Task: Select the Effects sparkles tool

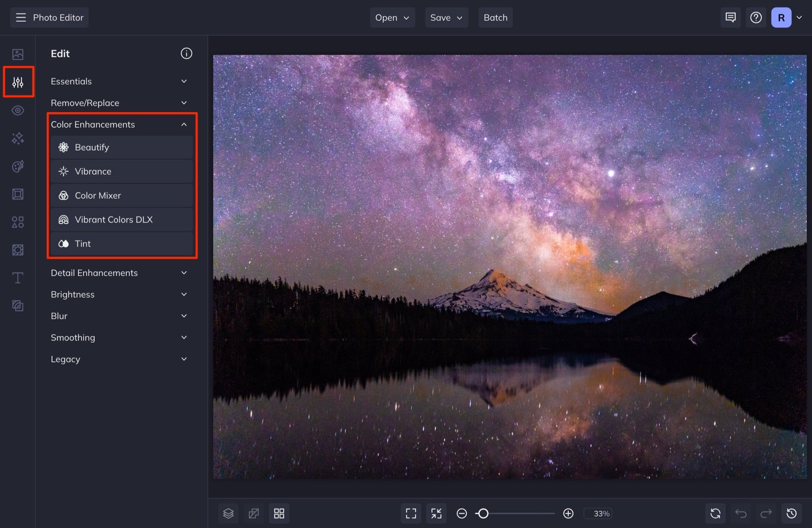Action: point(18,138)
